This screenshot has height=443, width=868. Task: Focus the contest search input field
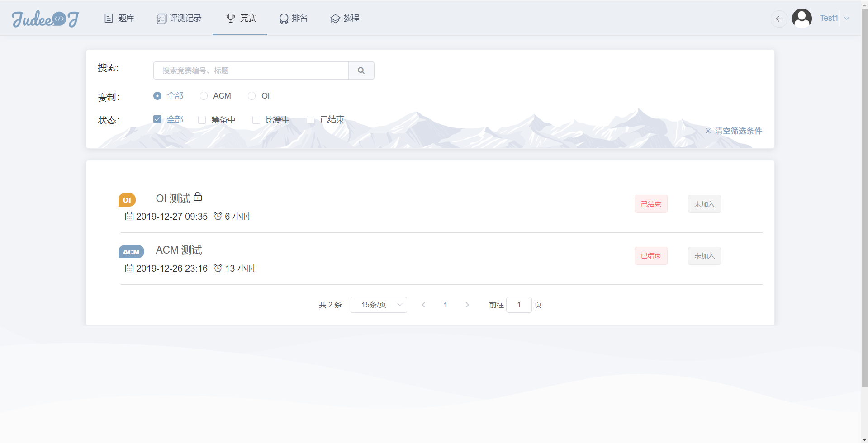[x=251, y=71]
